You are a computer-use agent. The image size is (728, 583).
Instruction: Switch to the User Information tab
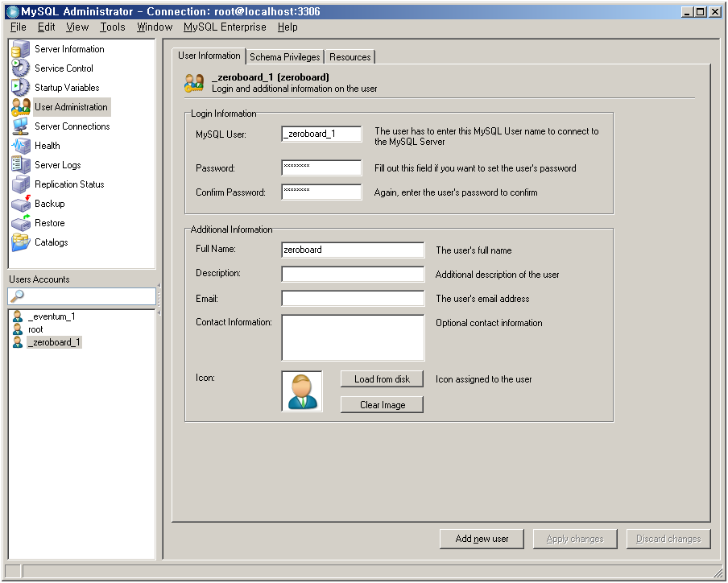coord(209,56)
